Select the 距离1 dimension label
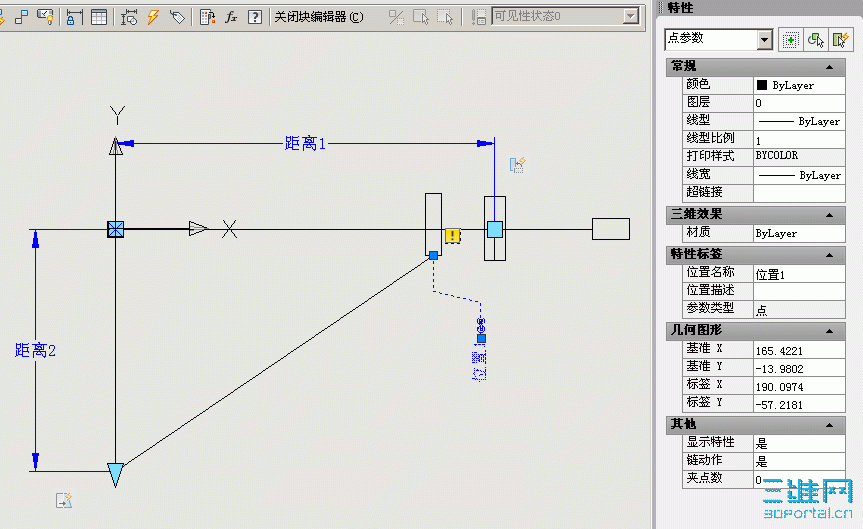863x529 pixels. click(x=305, y=144)
